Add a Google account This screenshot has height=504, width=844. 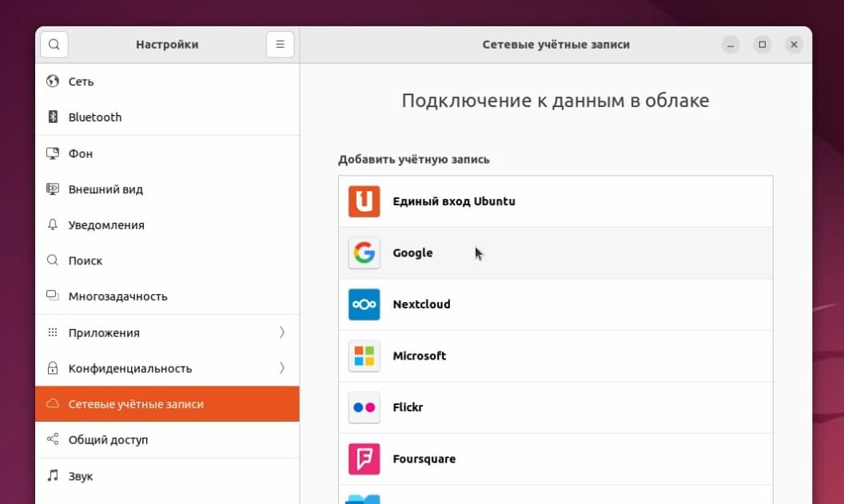click(555, 253)
